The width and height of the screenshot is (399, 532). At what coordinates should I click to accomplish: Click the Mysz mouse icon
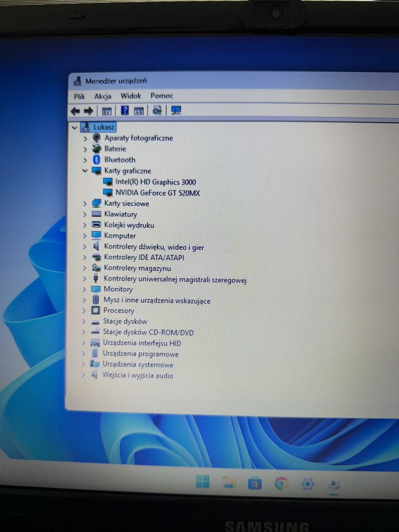click(96, 300)
